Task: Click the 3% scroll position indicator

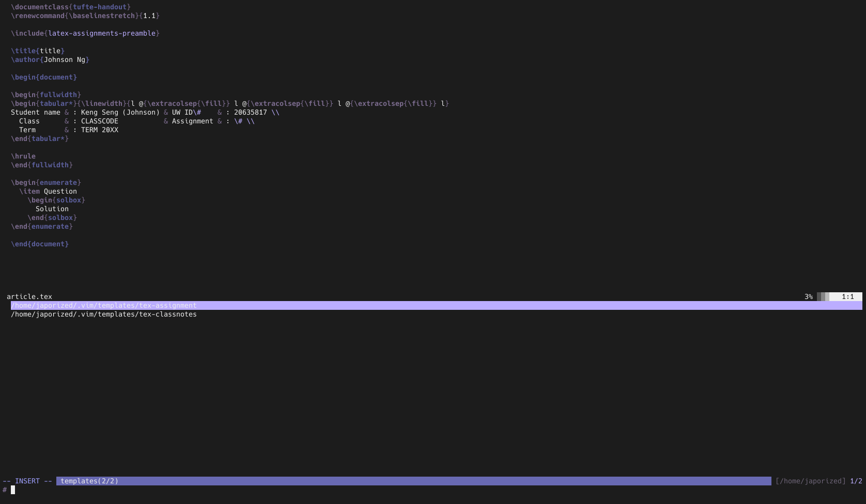Action: pos(808,297)
